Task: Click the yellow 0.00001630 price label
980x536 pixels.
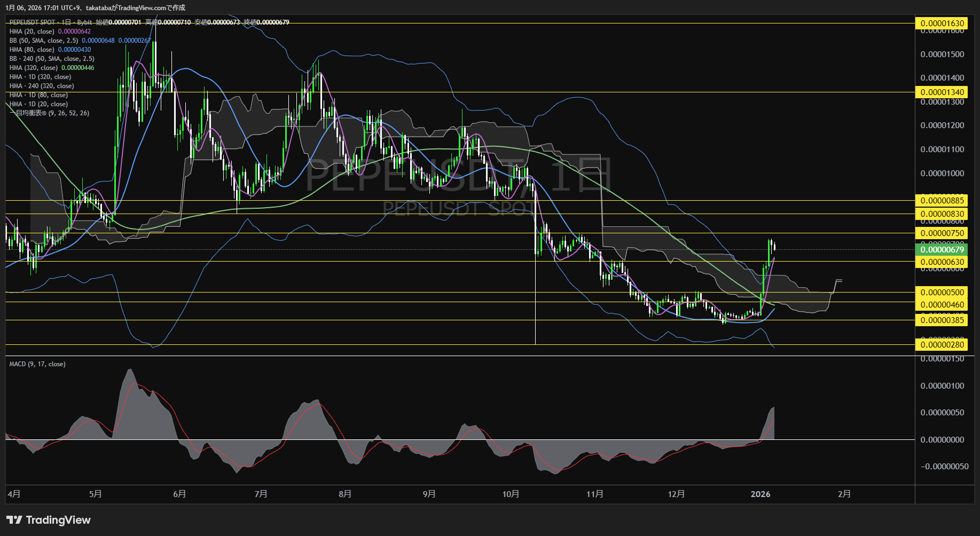Action: coord(942,23)
